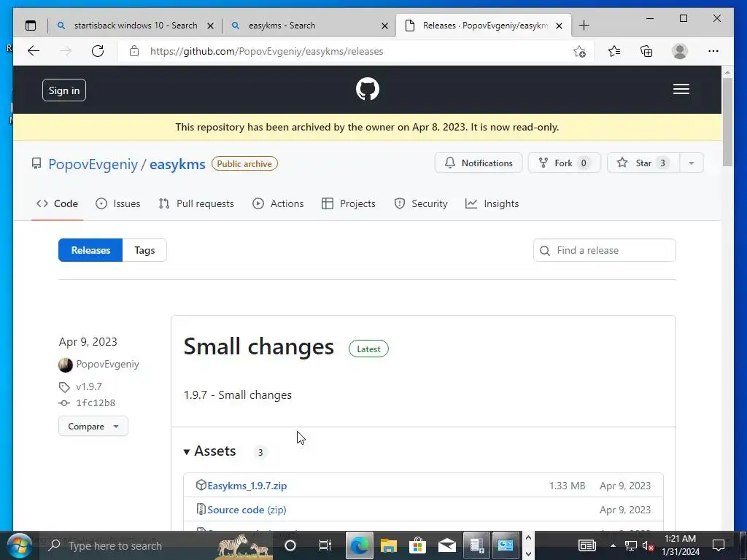Open the Code repository tab
747x560 pixels.
(57, 204)
